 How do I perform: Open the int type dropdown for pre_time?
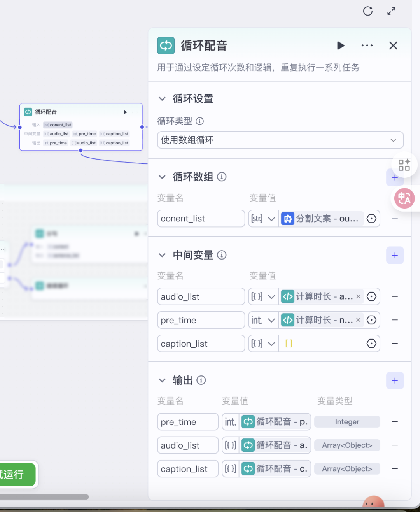(x=264, y=320)
